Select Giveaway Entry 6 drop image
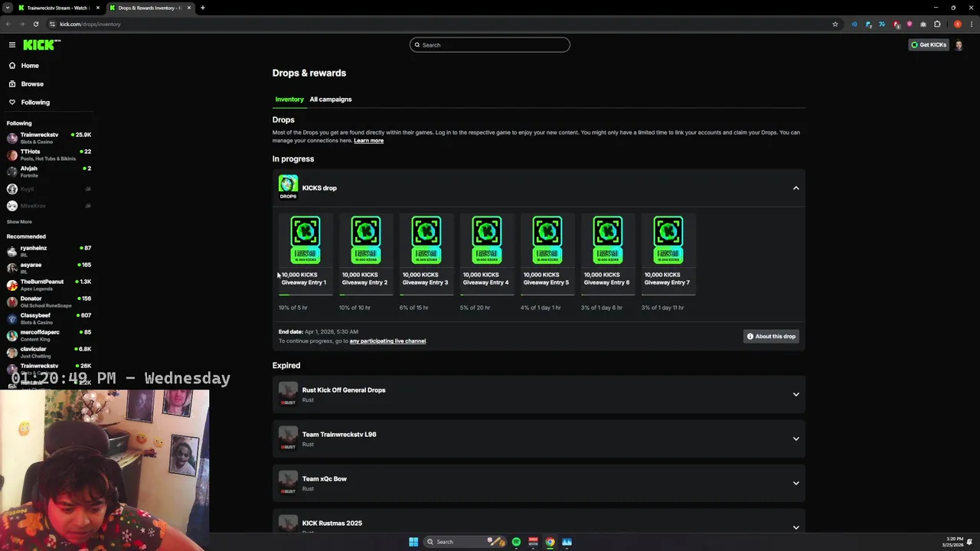 [607, 240]
